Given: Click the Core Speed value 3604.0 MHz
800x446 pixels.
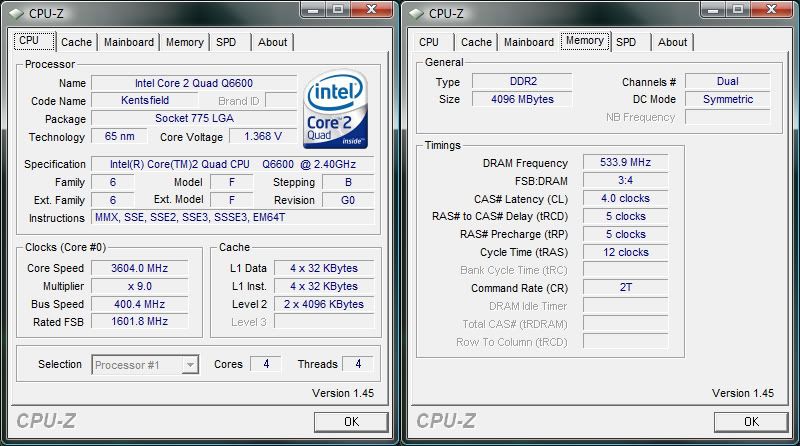Looking at the screenshot, I should pyautogui.click(x=139, y=268).
